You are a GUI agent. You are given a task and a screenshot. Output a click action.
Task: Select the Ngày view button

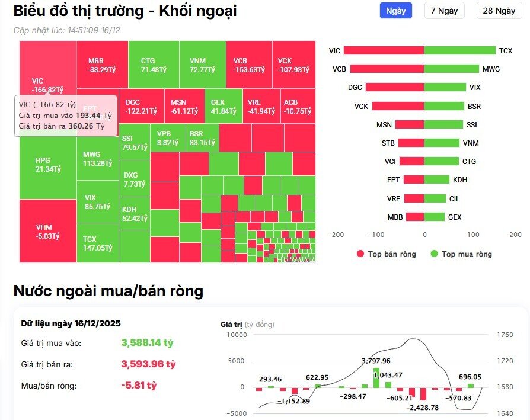point(395,10)
